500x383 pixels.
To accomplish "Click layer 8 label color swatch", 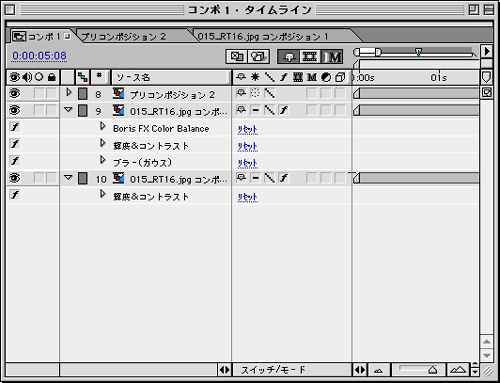I will pyautogui.click(x=83, y=94).
